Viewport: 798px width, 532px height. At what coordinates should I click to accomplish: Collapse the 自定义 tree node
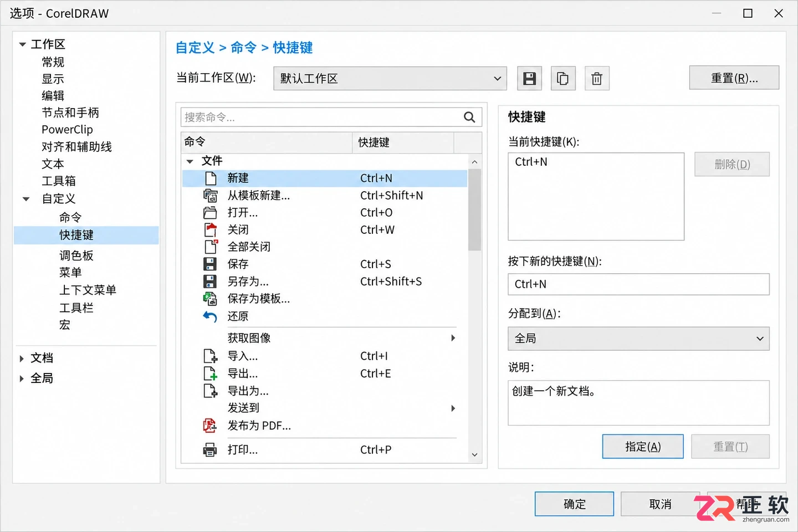coord(26,199)
